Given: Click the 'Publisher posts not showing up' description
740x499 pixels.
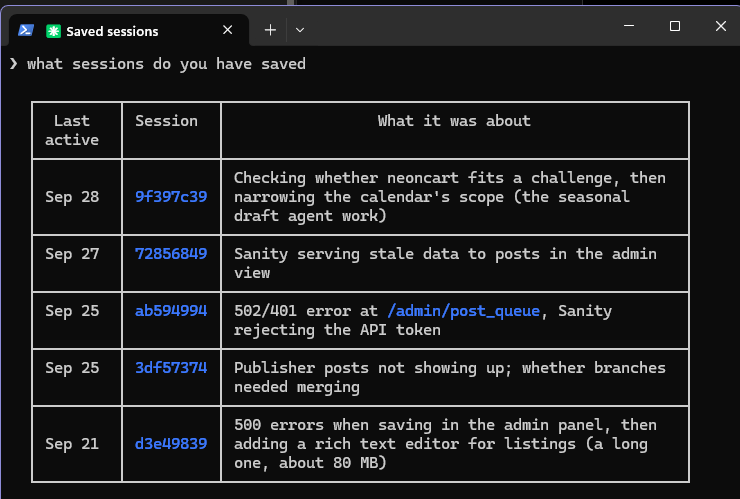Looking at the screenshot, I should (450, 377).
